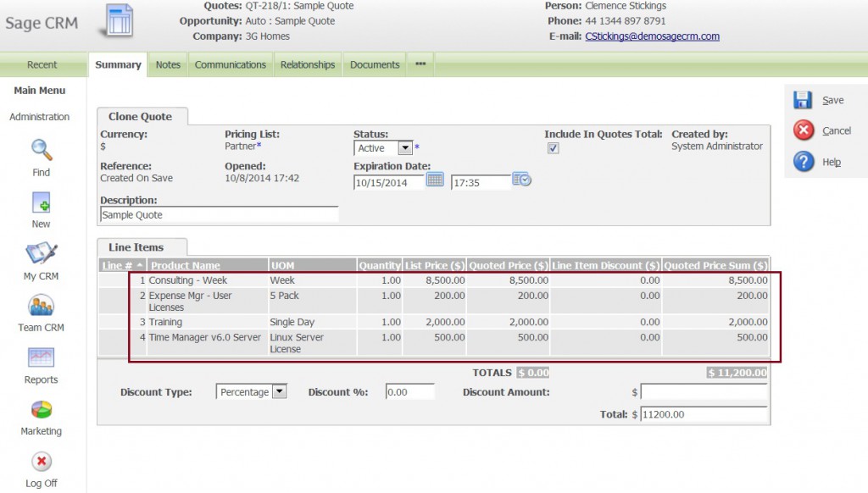
Task: Click the Line Items panel title
Action: [x=136, y=247]
